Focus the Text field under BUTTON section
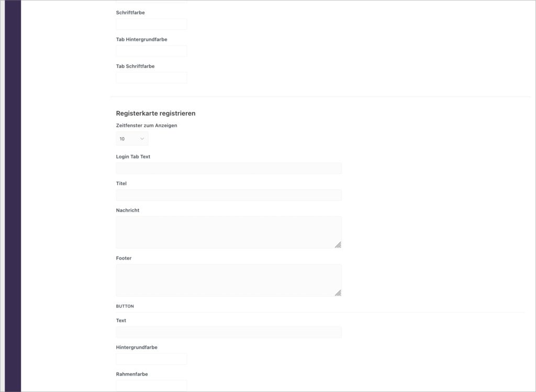 click(229, 332)
